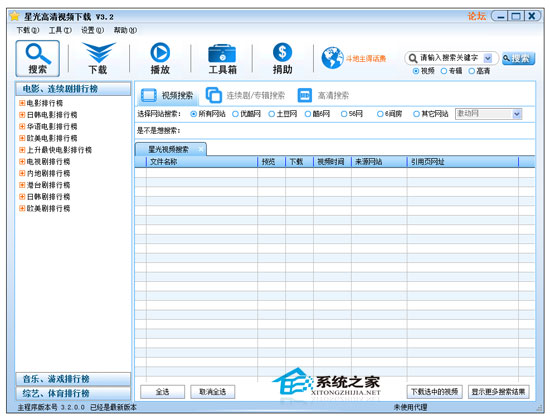This screenshot has height=420, width=550.
Task: Expand 内地剧排行榜 tree node
Action: 22,173
